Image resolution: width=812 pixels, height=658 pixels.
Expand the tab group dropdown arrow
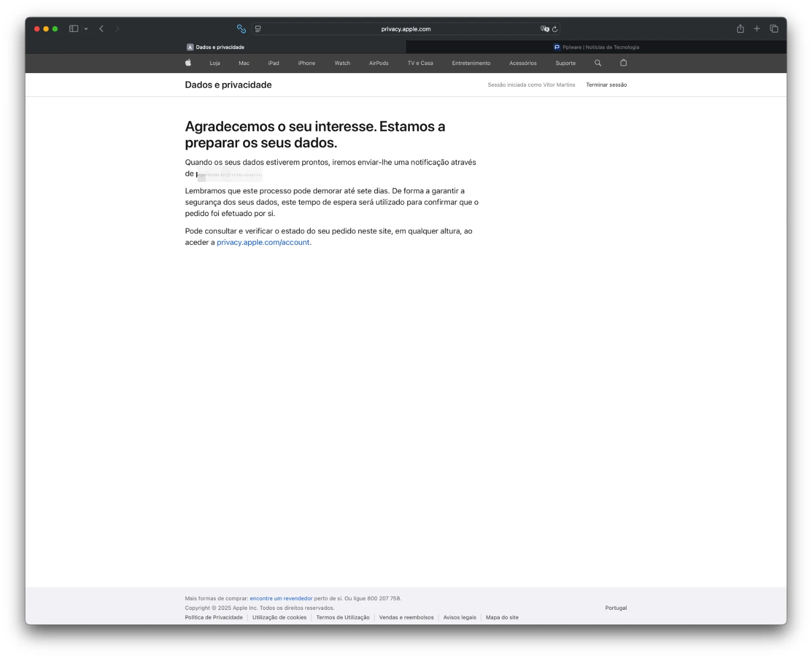[86, 29]
